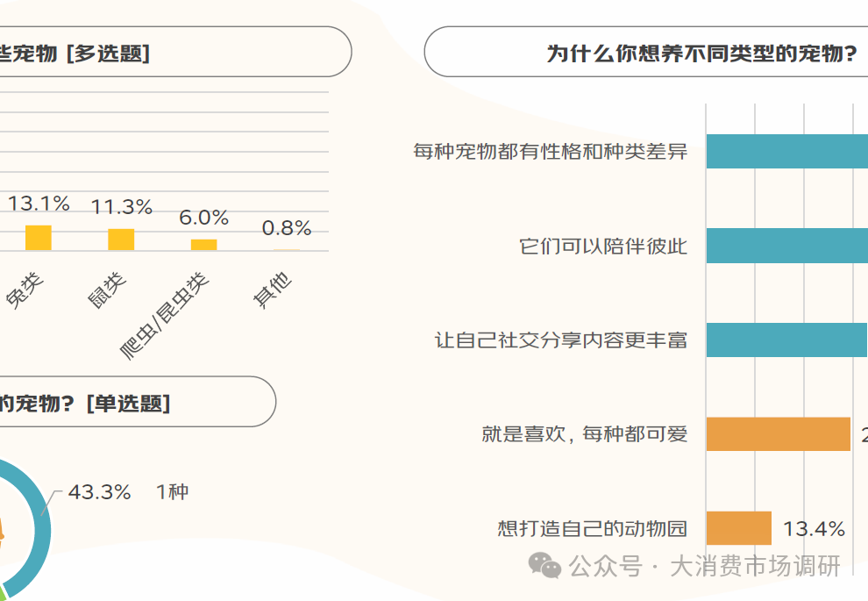This screenshot has width=868, height=601.
Task: Select the orange bar for 想打造自己的动物园
Action: pos(738,528)
